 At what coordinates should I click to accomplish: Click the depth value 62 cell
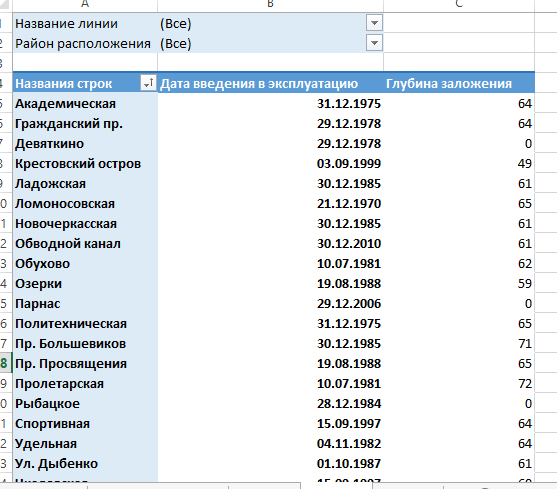coord(459,263)
